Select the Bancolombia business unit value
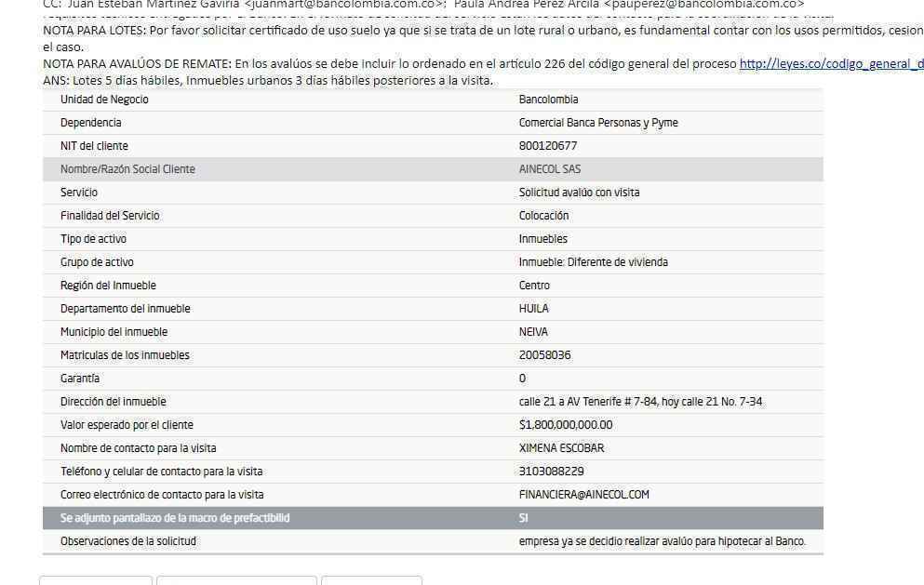924x585 pixels. pyautogui.click(x=548, y=100)
